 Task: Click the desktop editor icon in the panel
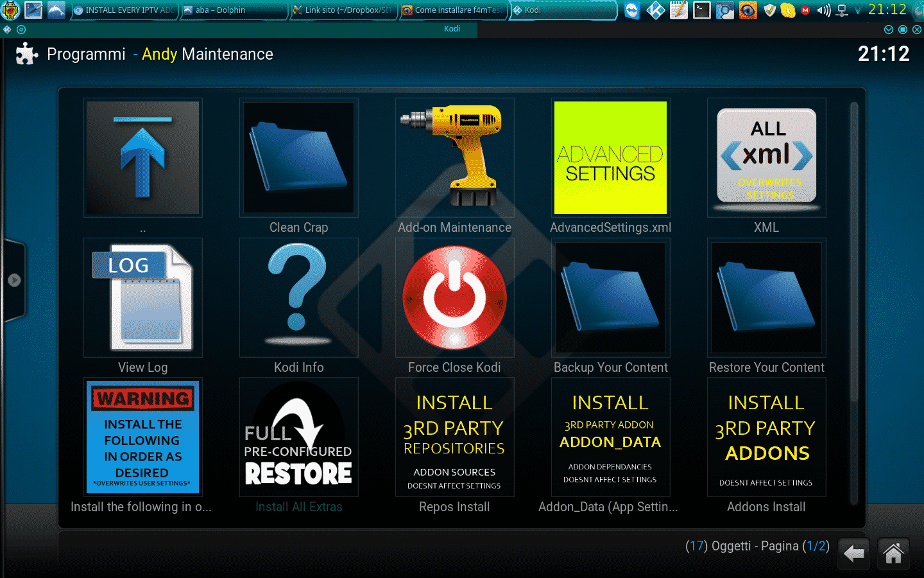(x=33, y=10)
